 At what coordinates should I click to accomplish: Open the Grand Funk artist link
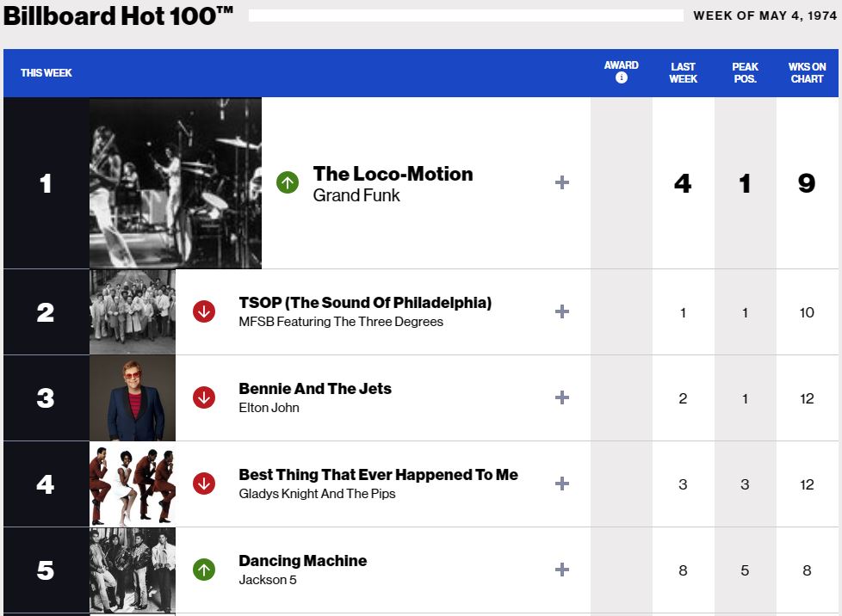pos(356,196)
